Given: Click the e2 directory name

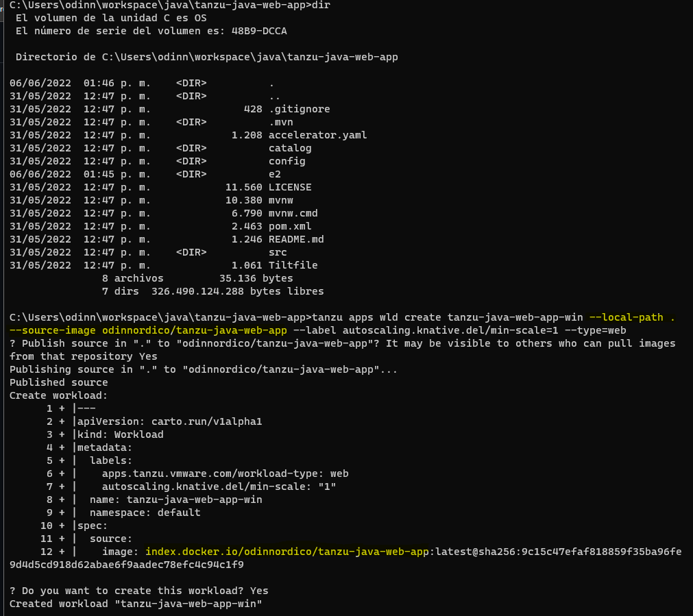Looking at the screenshot, I should coord(274,174).
